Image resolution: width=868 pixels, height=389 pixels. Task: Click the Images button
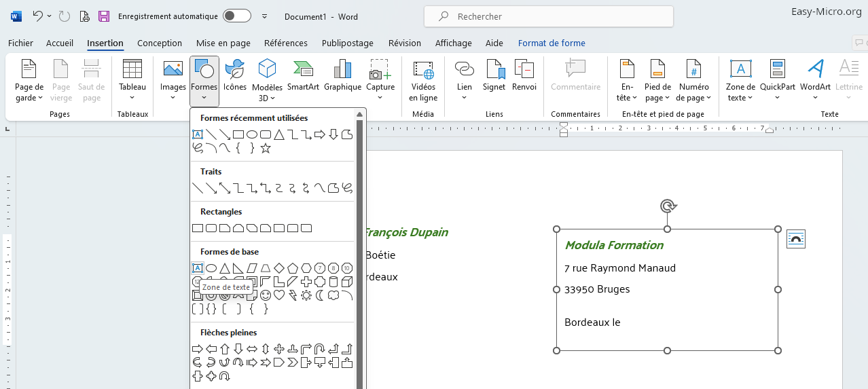point(173,80)
